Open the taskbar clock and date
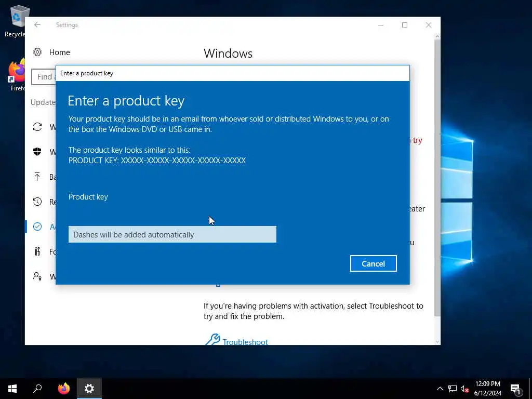This screenshot has height=399, width=532. coord(487,389)
